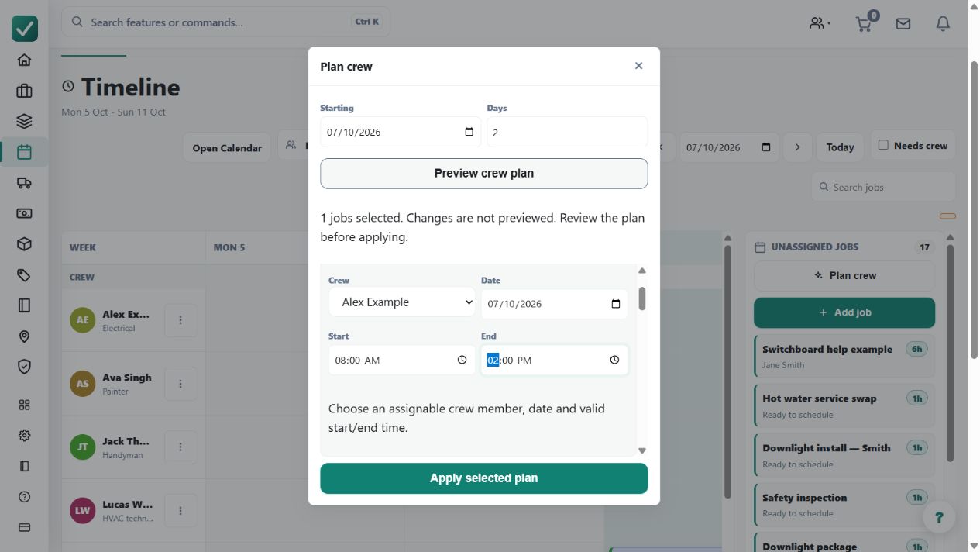Image resolution: width=980 pixels, height=552 pixels.
Task: Open the mail envelope icon
Action: [903, 23]
